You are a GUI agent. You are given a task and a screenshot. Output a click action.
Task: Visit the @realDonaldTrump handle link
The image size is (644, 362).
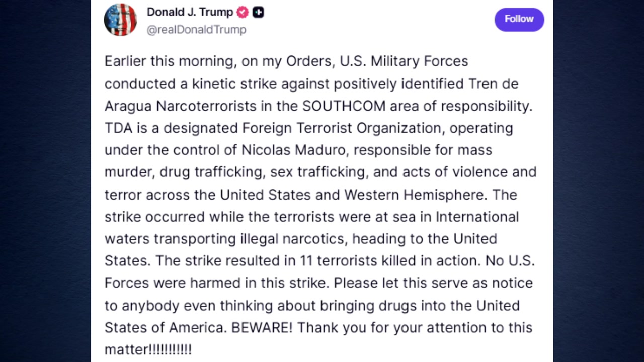196,30
